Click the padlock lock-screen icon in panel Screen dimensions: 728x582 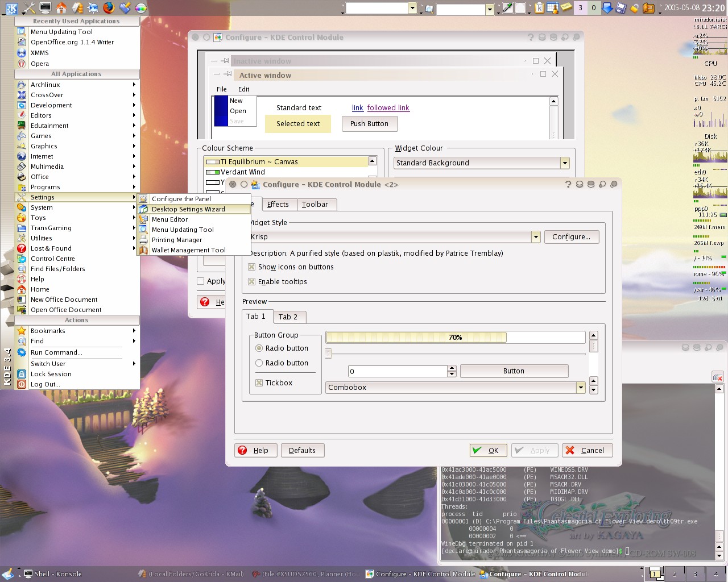tap(635, 9)
